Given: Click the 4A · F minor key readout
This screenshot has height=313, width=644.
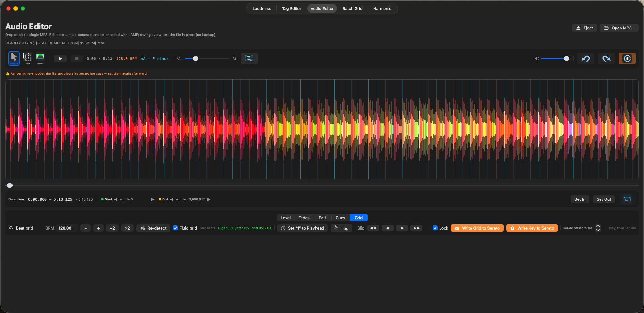Looking at the screenshot, I should click(155, 58).
